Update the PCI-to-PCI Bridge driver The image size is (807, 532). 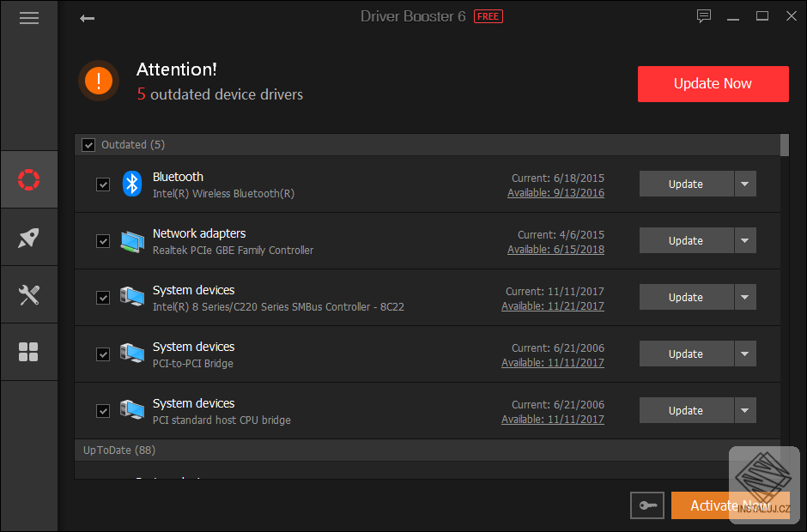(x=686, y=354)
